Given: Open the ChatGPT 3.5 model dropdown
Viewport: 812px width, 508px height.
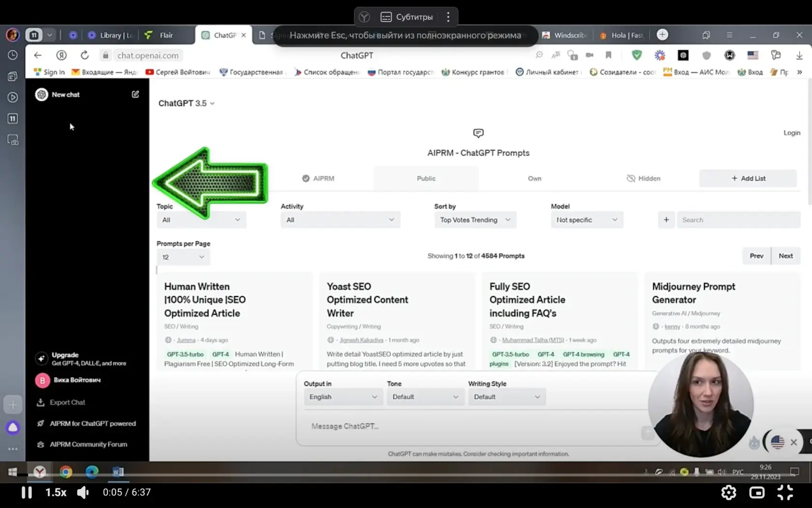Looking at the screenshot, I should click(187, 103).
